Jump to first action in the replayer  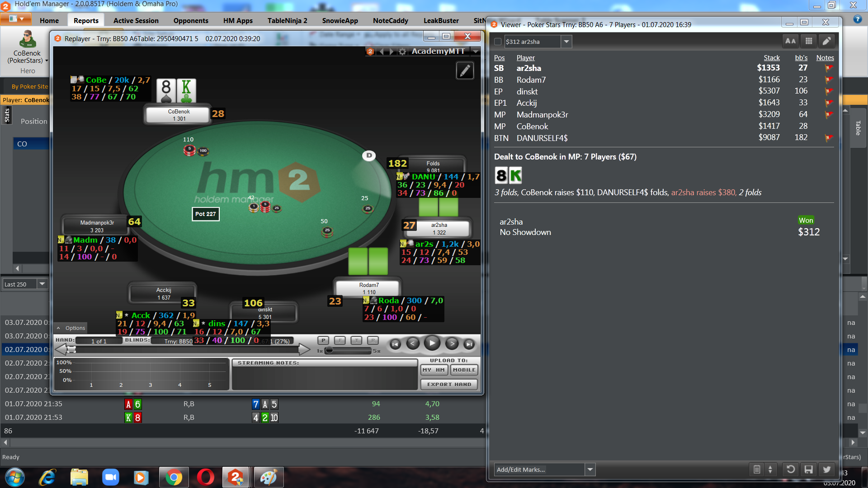395,344
